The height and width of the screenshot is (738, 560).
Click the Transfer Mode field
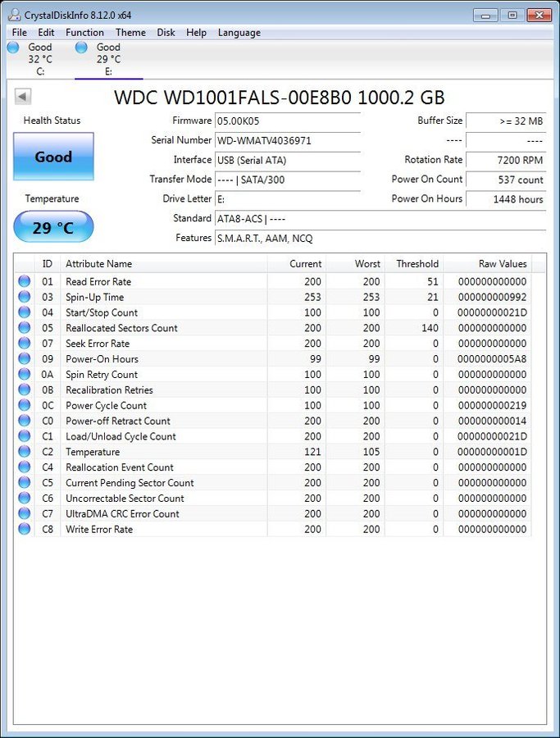[288, 180]
